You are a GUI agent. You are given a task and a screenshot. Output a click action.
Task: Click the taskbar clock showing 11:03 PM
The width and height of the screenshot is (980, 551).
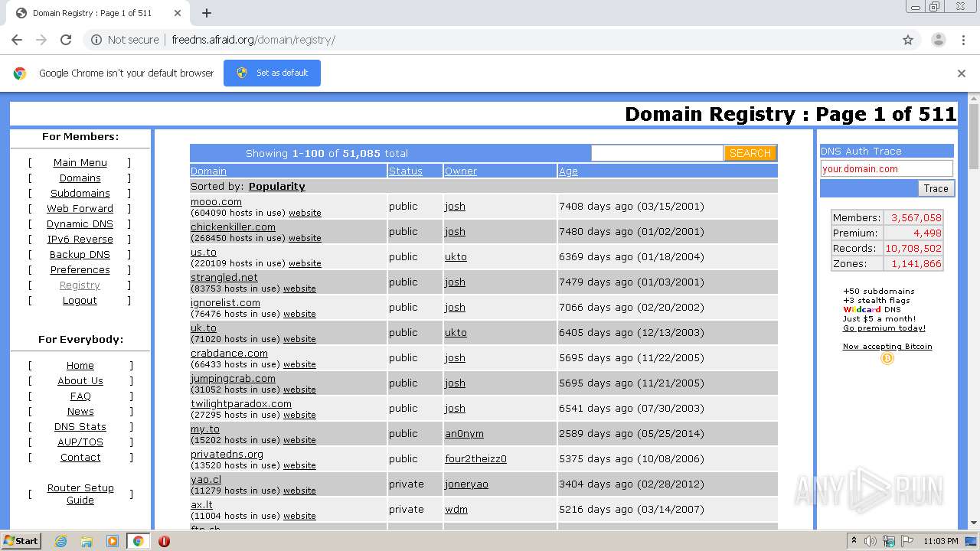point(941,541)
